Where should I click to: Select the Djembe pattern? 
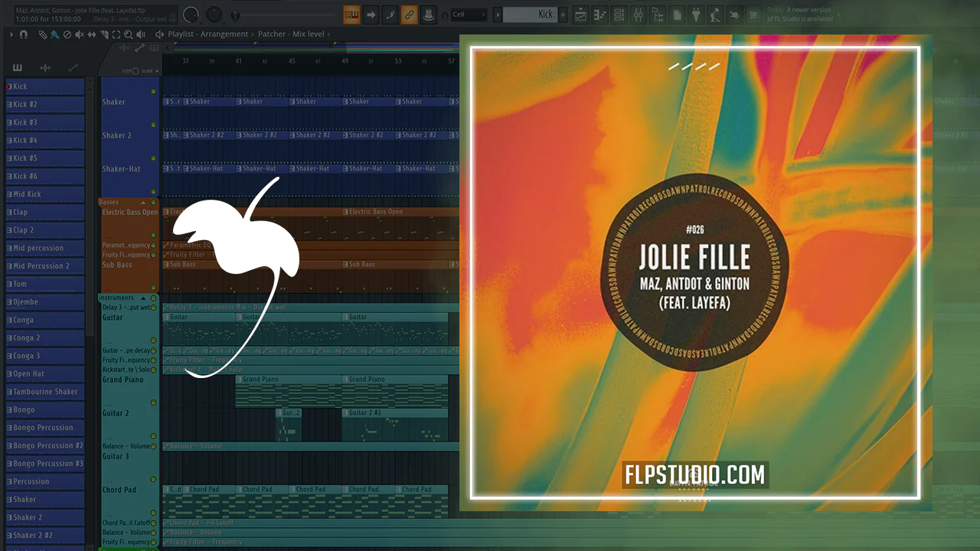(45, 302)
